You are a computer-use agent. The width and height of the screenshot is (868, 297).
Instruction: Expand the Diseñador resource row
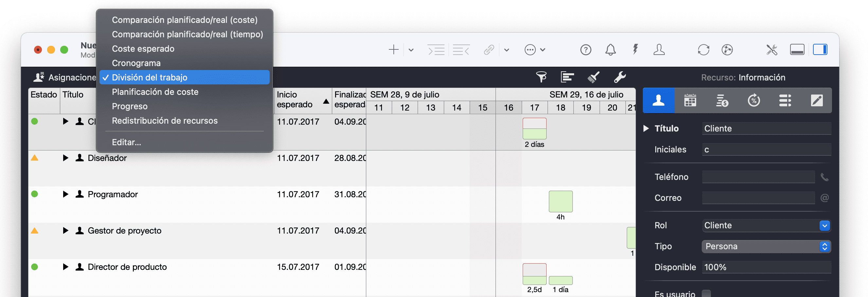point(65,158)
